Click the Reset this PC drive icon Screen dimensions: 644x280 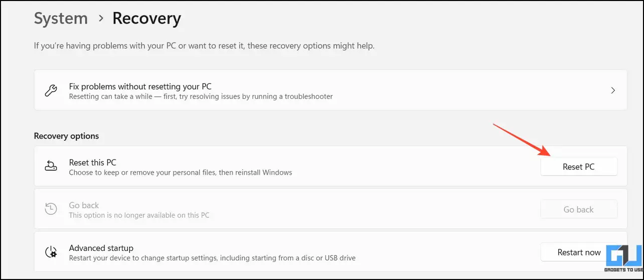[x=51, y=167]
